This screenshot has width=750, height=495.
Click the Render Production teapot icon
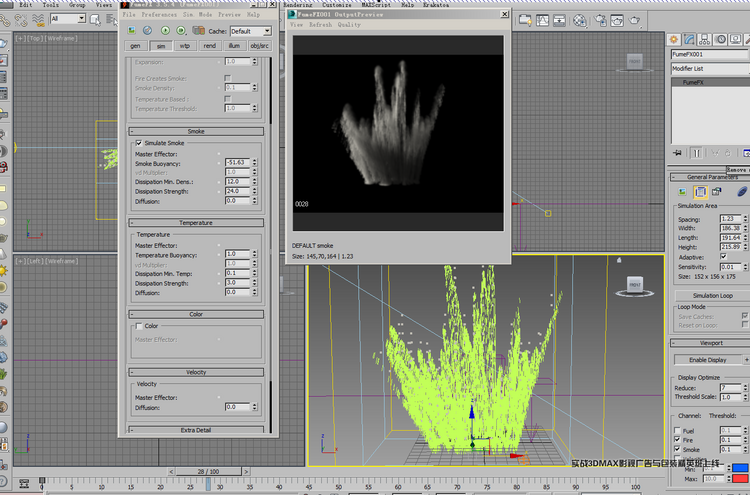click(x=634, y=21)
